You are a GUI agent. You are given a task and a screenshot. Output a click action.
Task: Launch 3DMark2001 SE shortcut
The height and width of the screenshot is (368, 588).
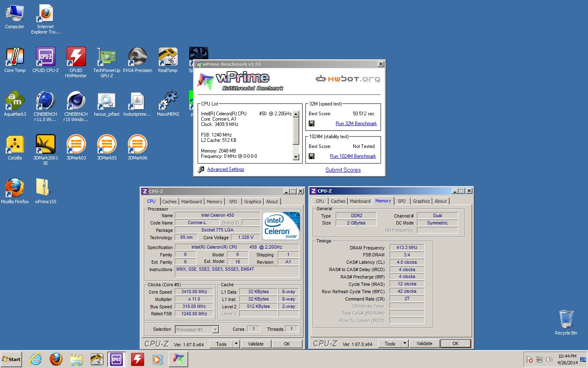pyautogui.click(x=45, y=150)
